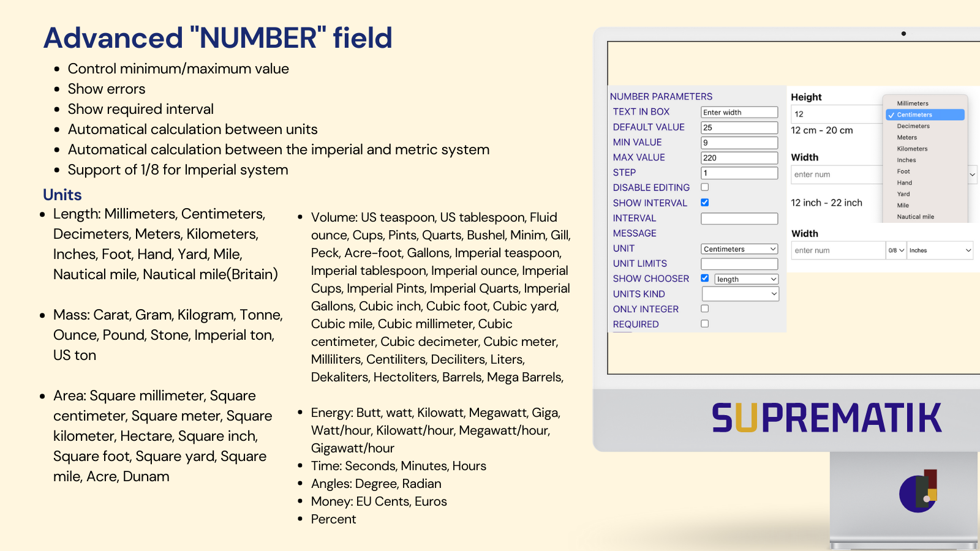Click the Height field showing 12
Screen dimensions: 980x551
coord(836,113)
